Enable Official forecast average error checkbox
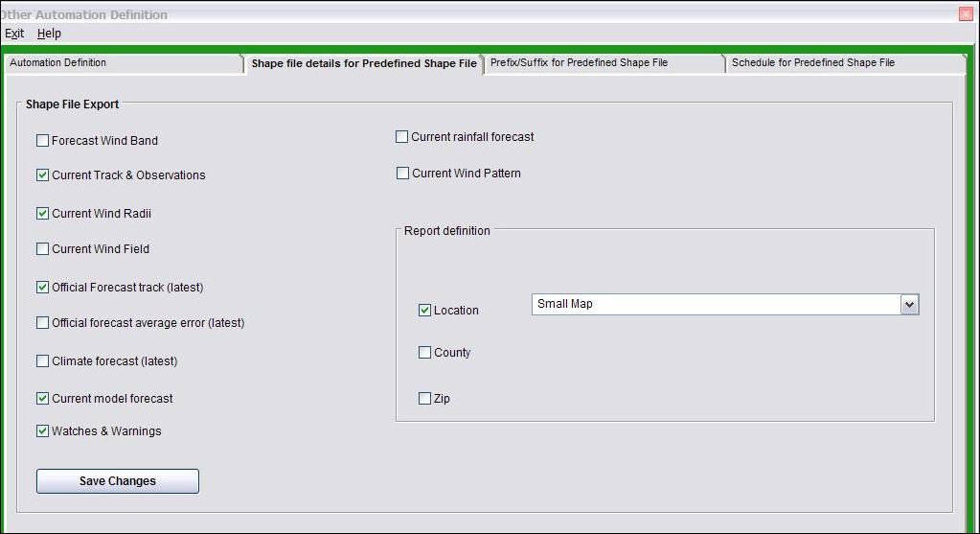The height and width of the screenshot is (534, 980). coord(42,323)
